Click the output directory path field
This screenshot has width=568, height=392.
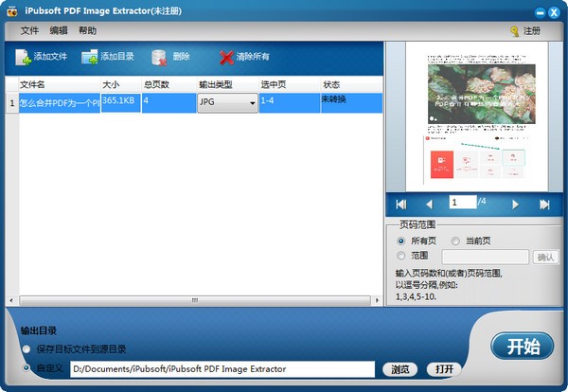(222, 369)
